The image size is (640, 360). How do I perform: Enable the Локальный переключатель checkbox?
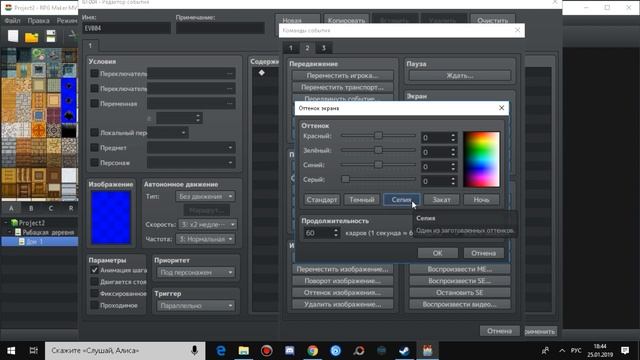tap(94, 132)
